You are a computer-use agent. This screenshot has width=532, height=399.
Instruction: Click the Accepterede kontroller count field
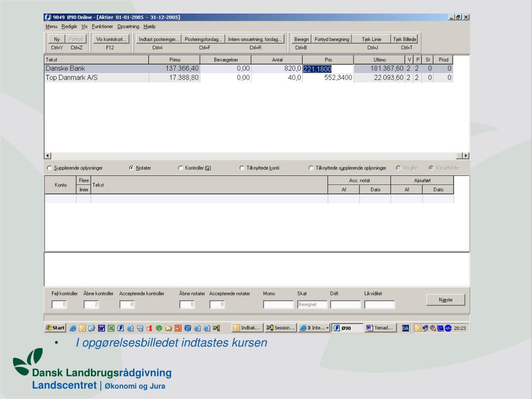coord(127,304)
